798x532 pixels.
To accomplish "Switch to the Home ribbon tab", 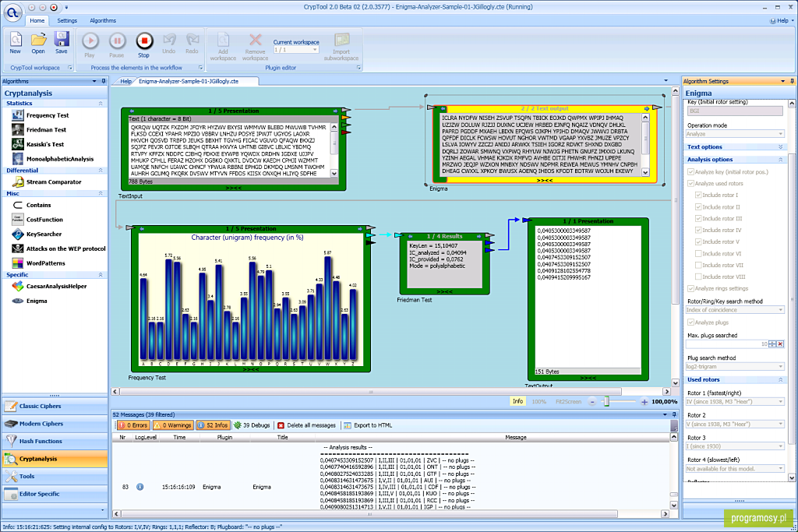I will pos(37,21).
